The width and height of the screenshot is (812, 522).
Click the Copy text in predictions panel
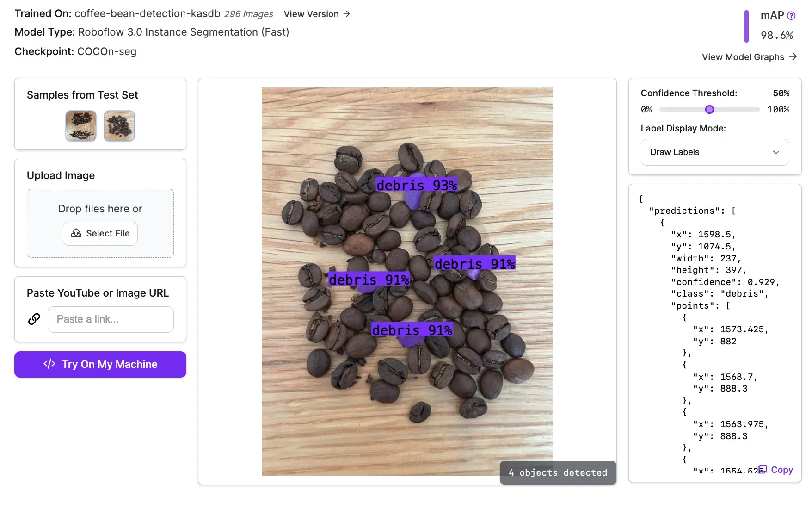tap(782, 470)
